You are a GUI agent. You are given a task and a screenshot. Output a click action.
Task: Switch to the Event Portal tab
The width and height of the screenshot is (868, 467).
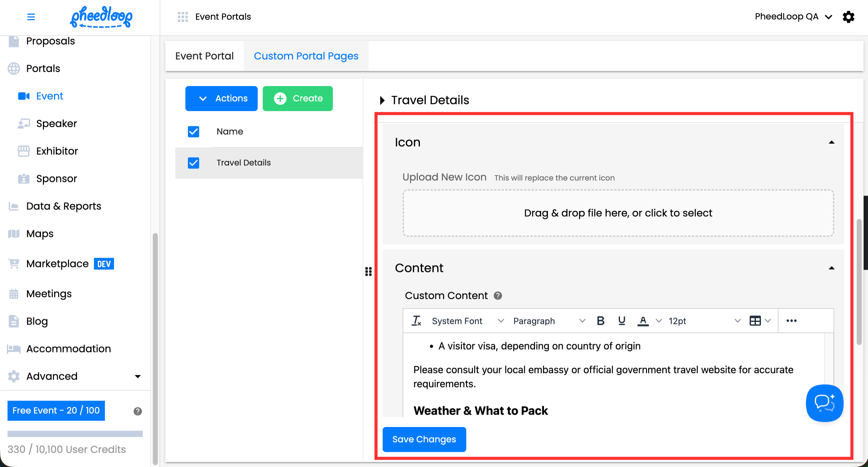[x=204, y=56]
